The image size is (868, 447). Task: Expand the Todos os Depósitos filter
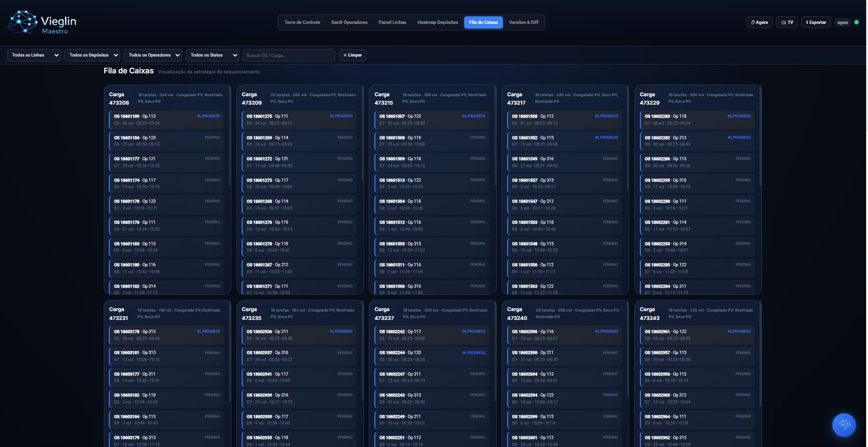click(x=92, y=55)
